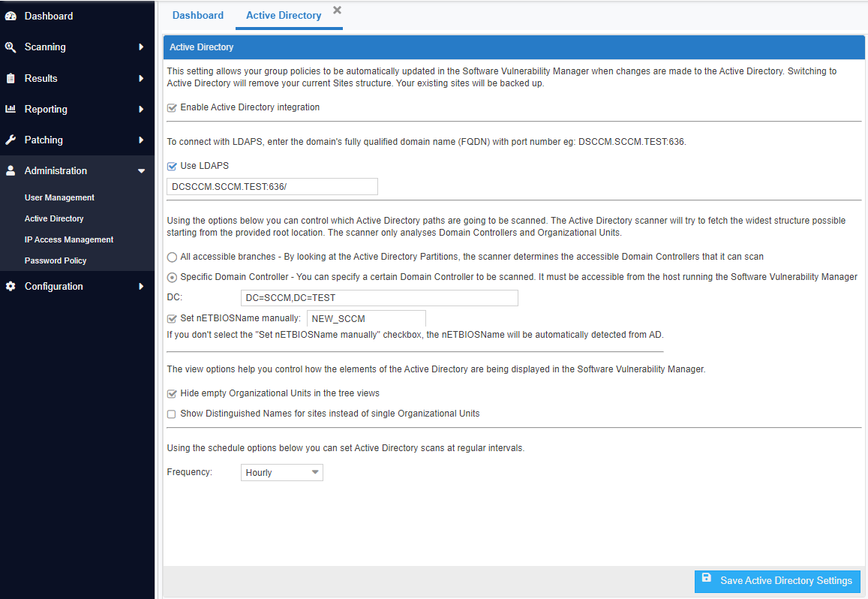Uncheck Hide empty Organizational Units option

pos(172,393)
